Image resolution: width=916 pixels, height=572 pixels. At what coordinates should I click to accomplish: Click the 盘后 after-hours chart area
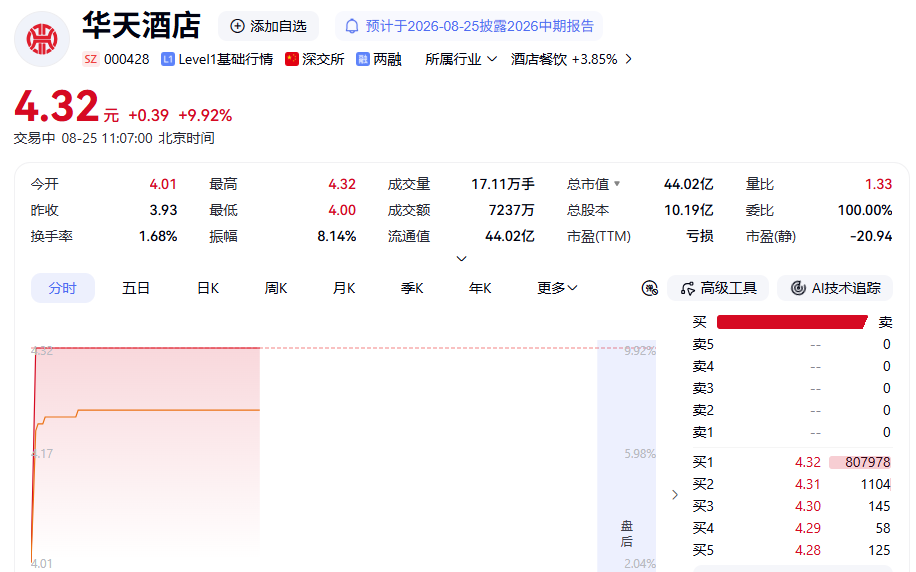tap(626, 456)
